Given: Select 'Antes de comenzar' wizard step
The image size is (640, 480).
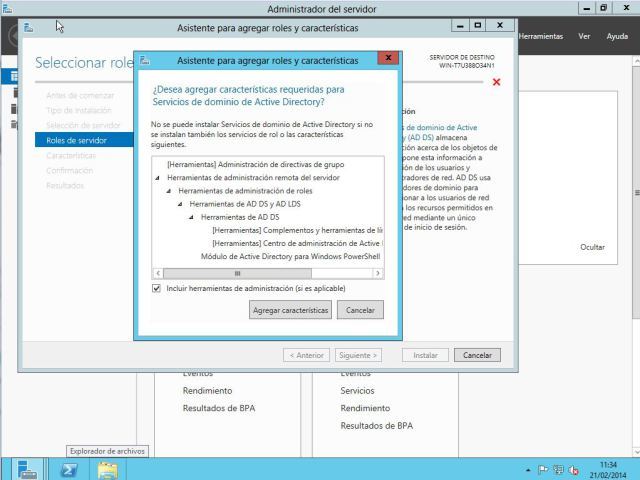Looking at the screenshot, I should point(80,96).
